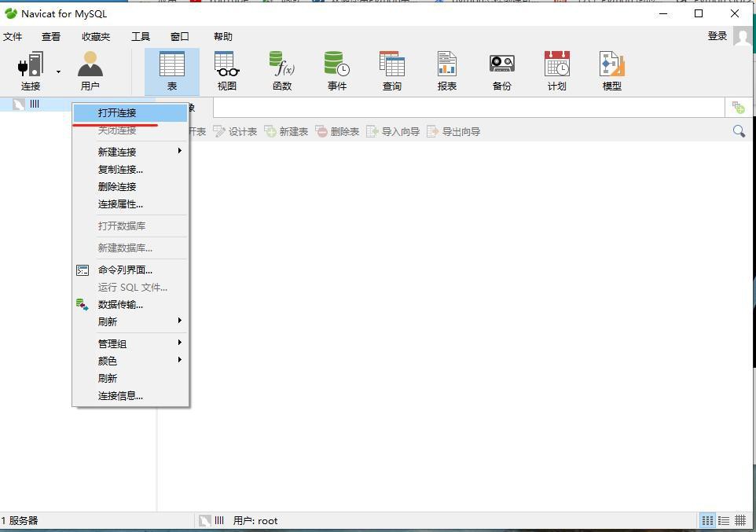The image size is (756, 532).
Task: Select the 模型 (Model) toolbar icon
Action: [x=612, y=72]
